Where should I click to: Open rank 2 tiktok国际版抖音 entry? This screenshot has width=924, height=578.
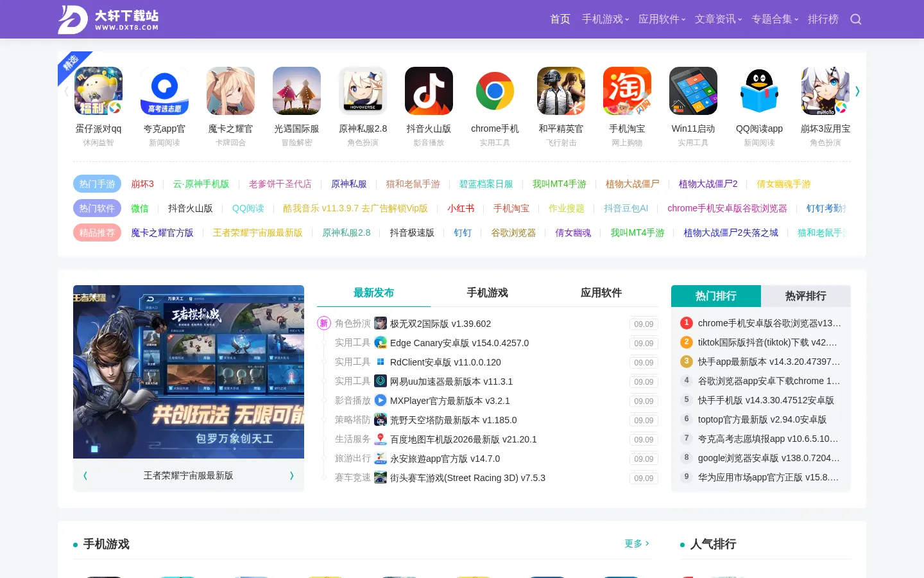tap(768, 342)
